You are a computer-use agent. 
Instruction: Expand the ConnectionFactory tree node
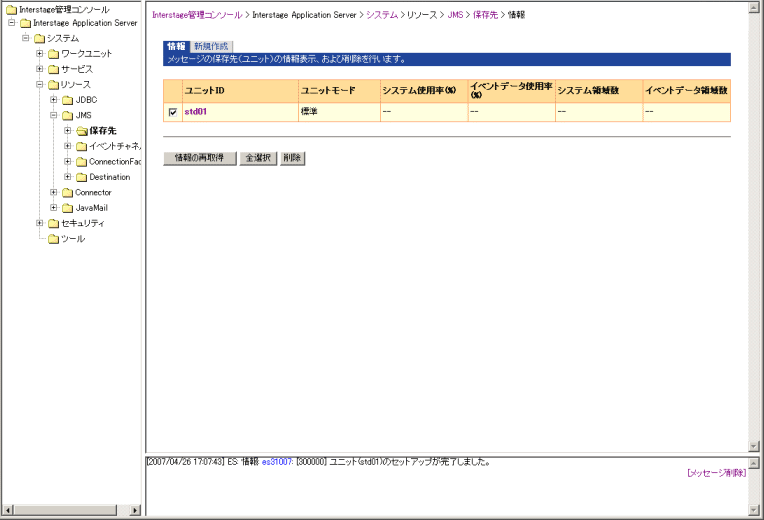click(x=68, y=161)
